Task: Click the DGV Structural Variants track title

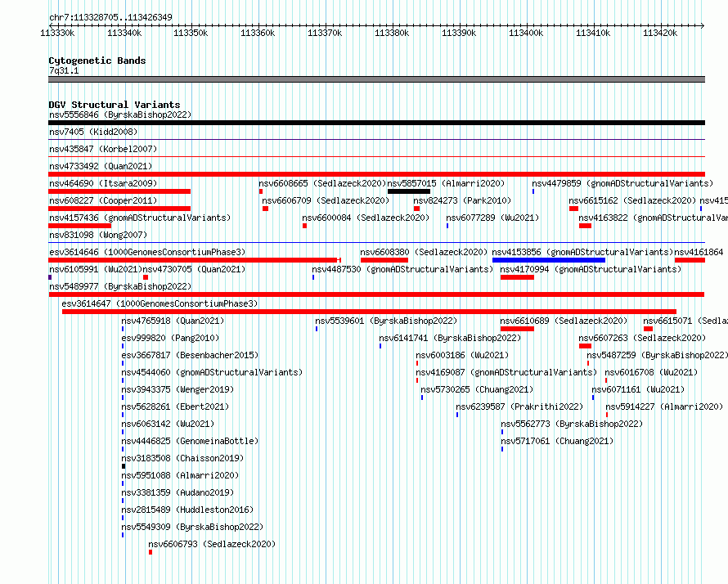Action: point(115,105)
